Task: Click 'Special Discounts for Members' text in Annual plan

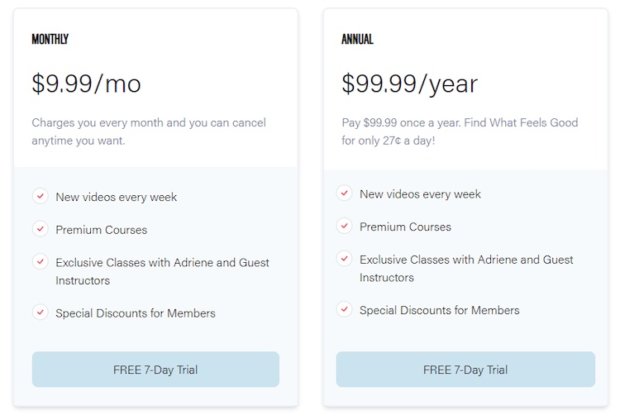Action: click(x=439, y=310)
